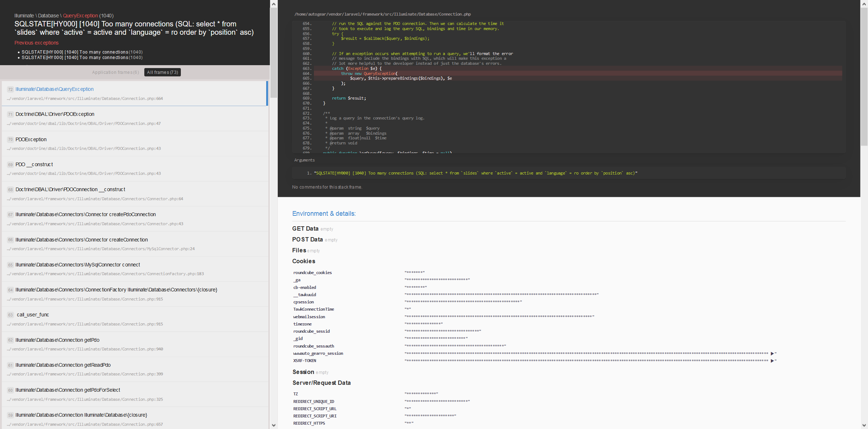Expand the XSRF-TOKEN cookie value
This screenshot has height=429, width=868.
(772, 361)
